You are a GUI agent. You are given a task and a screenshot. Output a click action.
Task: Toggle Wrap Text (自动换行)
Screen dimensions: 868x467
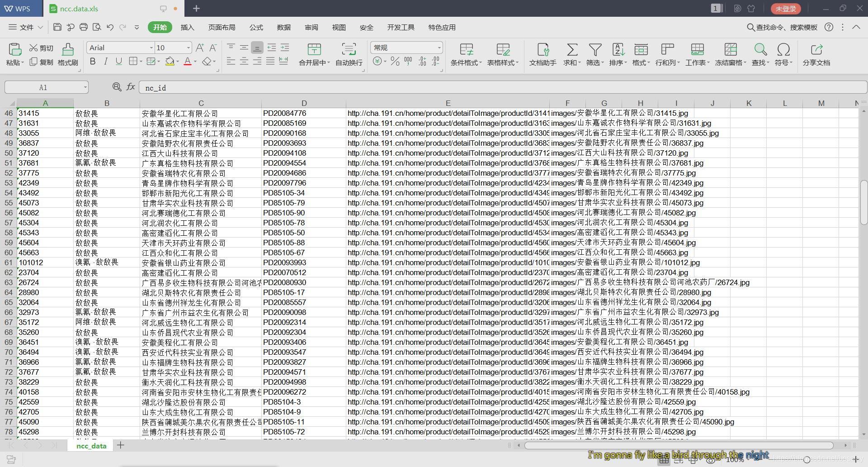coord(349,54)
